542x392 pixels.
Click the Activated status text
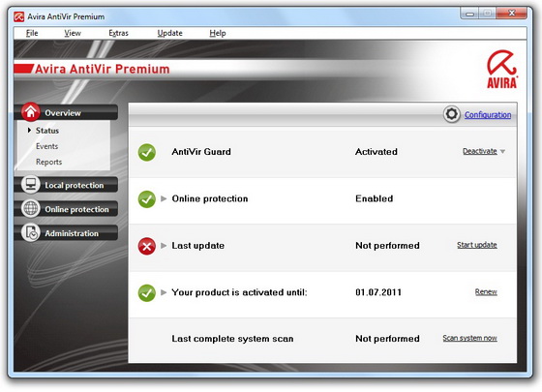[x=376, y=152]
